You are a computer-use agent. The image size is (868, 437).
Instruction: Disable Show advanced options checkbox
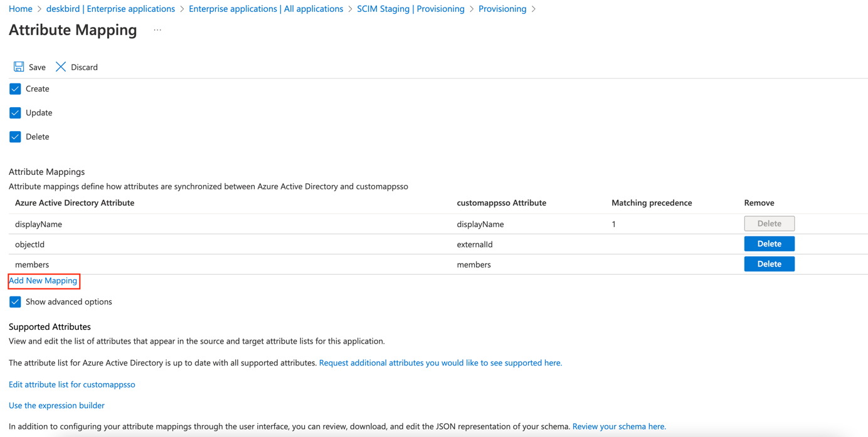click(x=15, y=302)
